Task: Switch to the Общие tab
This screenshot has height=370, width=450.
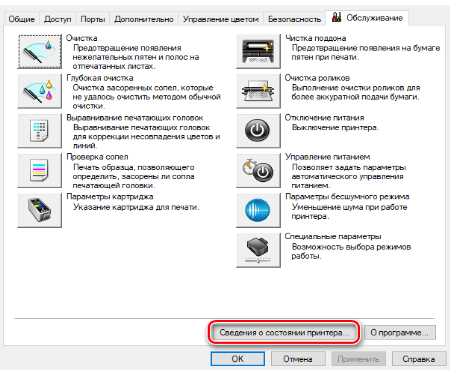Action: tap(22, 19)
